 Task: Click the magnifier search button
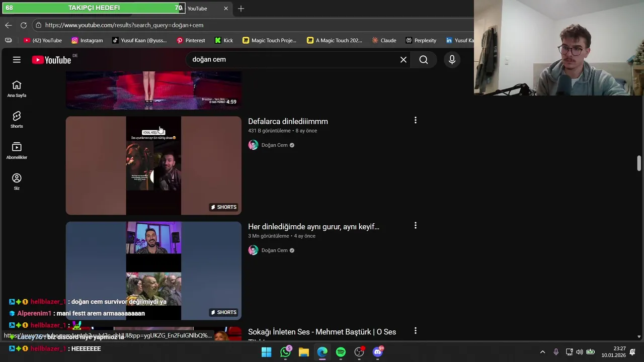pos(424,60)
